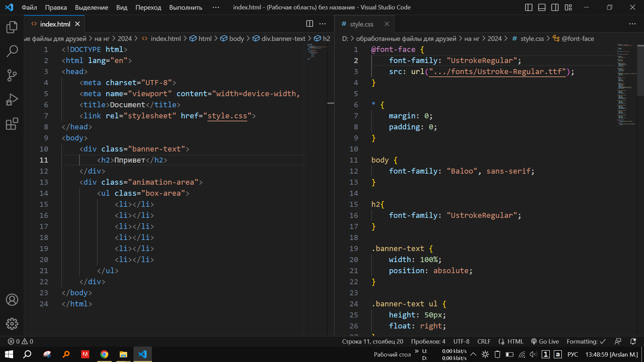This screenshot has height=362, width=644.
Task: Select the body breadcrumb element
Action: pos(232,39)
